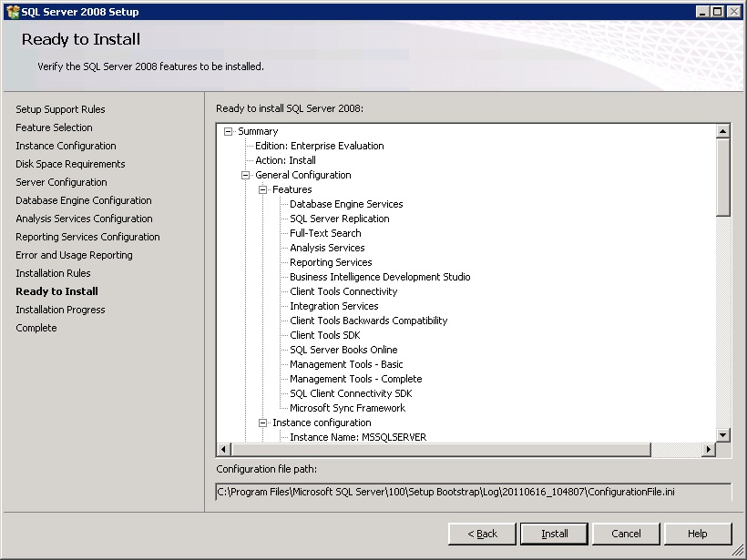Select Installation Rules step
This screenshot has height=560, width=747.
[53, 273]
